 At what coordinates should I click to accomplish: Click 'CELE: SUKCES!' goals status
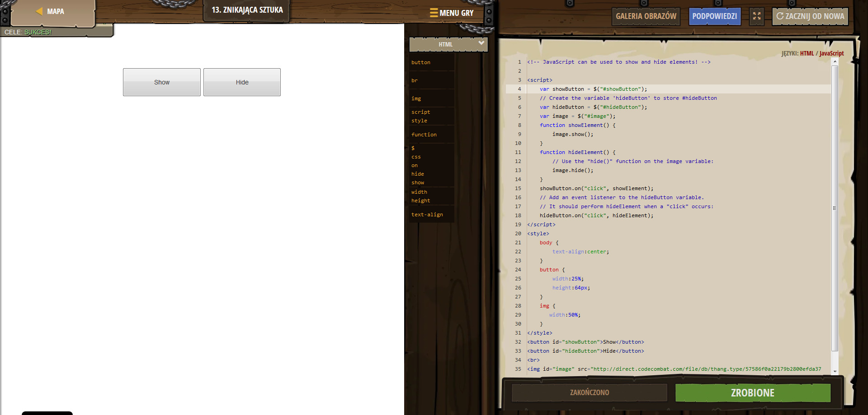pyautogui.click(x=28, y=32)
